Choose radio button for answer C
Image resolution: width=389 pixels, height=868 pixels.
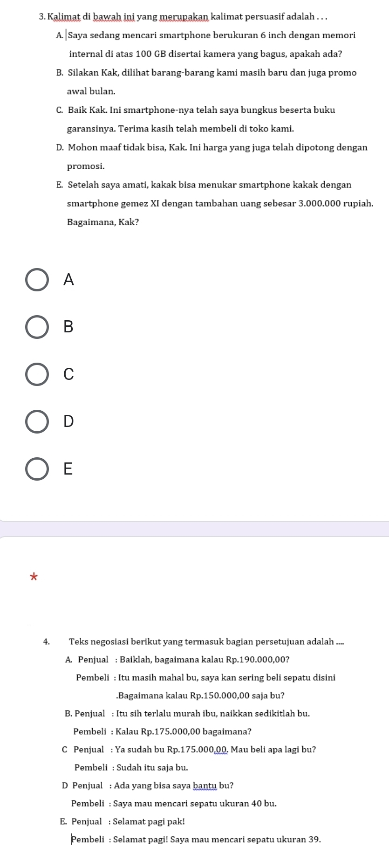click(x=37, y=374)
